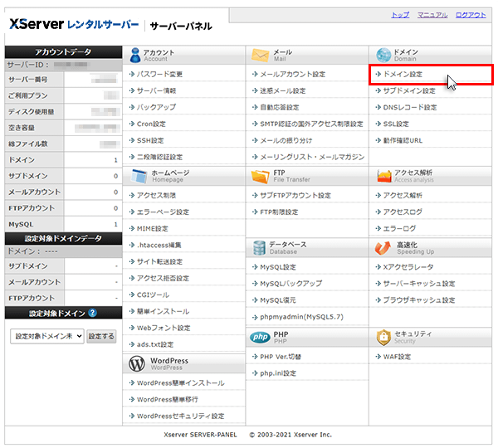This screenshot has height=448, width=498.
Task: Click the FTP folder icon
Action: click(260, 175)
